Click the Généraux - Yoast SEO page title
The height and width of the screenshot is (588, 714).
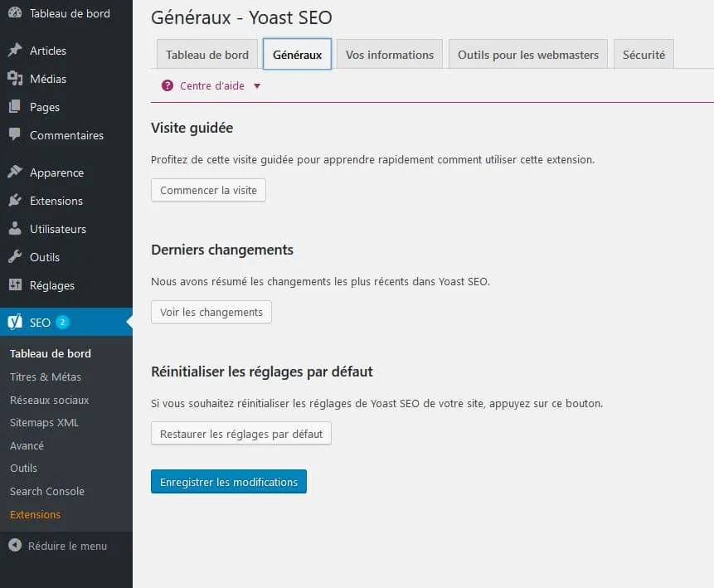[241, 17]
